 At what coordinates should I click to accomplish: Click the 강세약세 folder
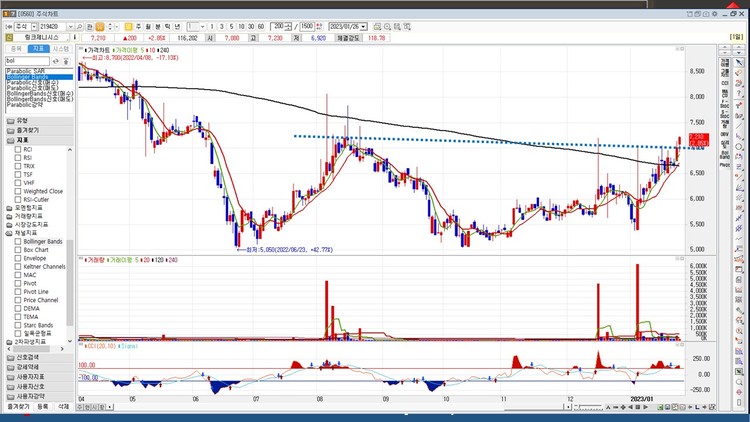point(40,367)
